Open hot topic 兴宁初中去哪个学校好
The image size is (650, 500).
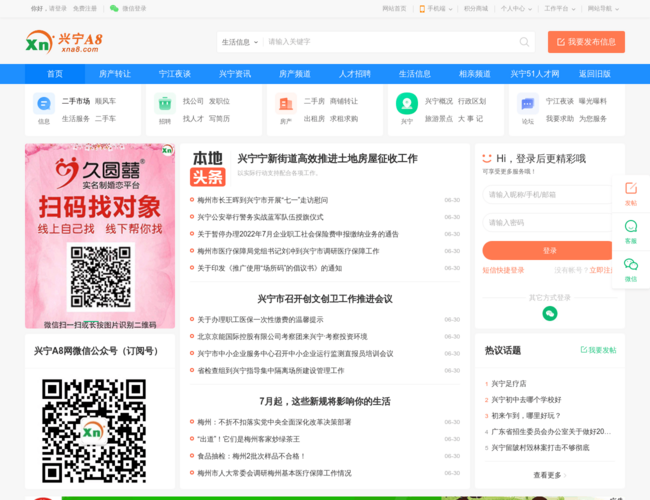[x=526, y=400]
